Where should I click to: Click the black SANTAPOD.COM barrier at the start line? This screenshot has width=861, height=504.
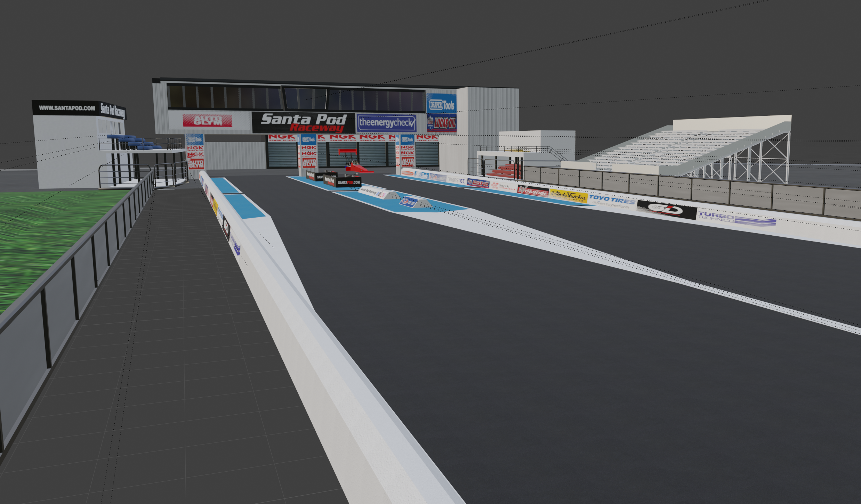pyautogui.click(x=349, y=182)
